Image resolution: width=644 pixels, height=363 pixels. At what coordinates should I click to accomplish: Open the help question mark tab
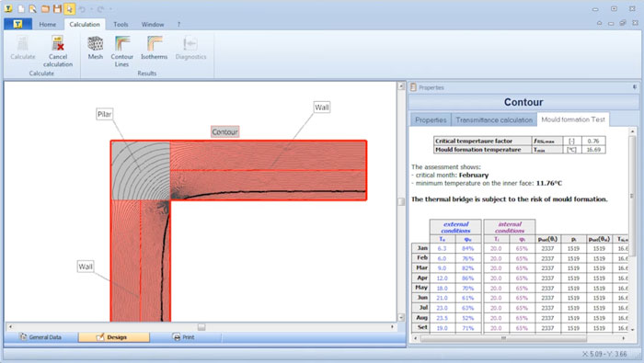[178, 25]
